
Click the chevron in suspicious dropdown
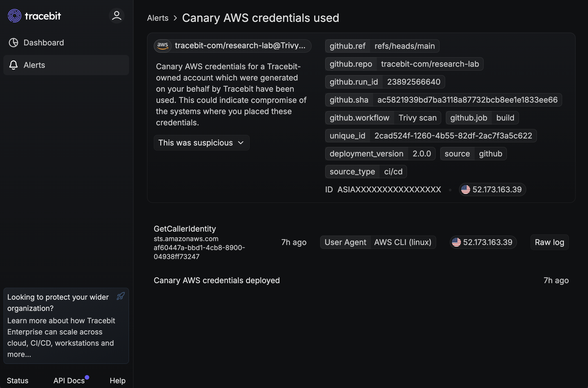241,143
